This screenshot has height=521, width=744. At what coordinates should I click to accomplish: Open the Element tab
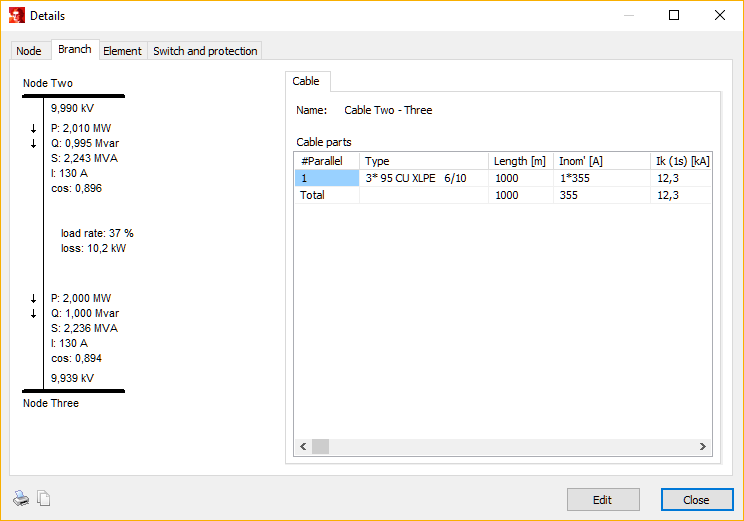pos(122,51)
